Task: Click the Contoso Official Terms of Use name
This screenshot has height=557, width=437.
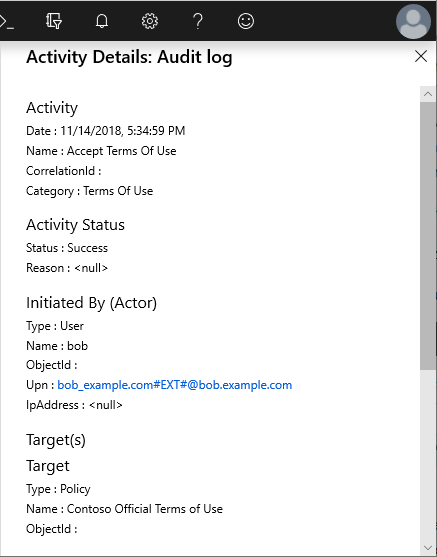Action: click(x=145, y=509)
